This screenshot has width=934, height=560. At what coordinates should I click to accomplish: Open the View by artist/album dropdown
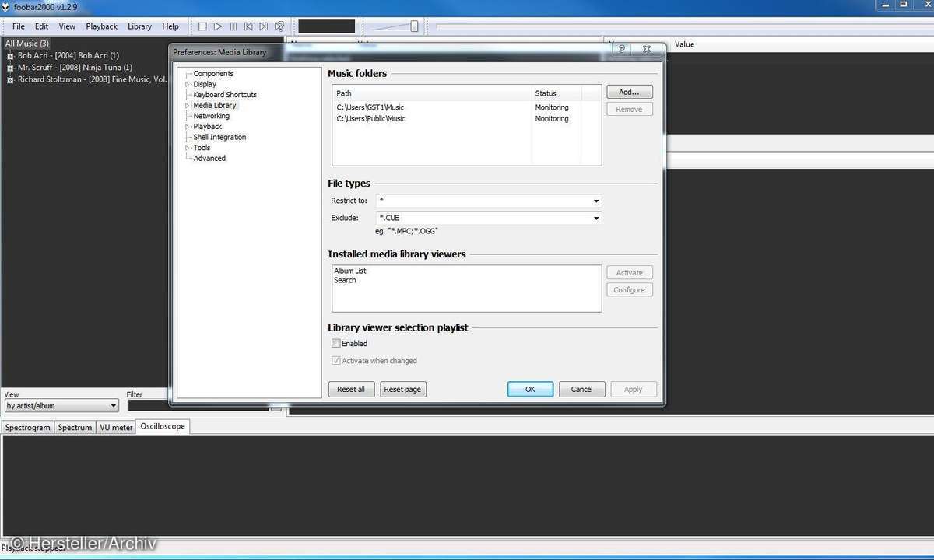pos(113,406)
